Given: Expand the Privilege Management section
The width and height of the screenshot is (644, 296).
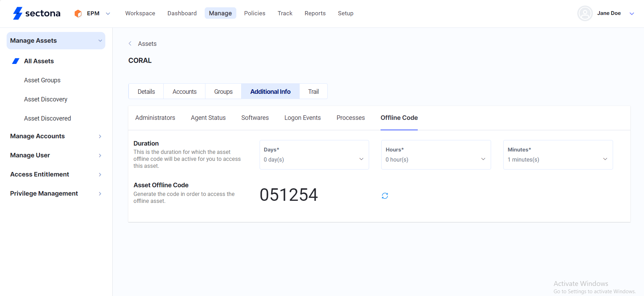Looking at the screenshot, I should 100,194.
